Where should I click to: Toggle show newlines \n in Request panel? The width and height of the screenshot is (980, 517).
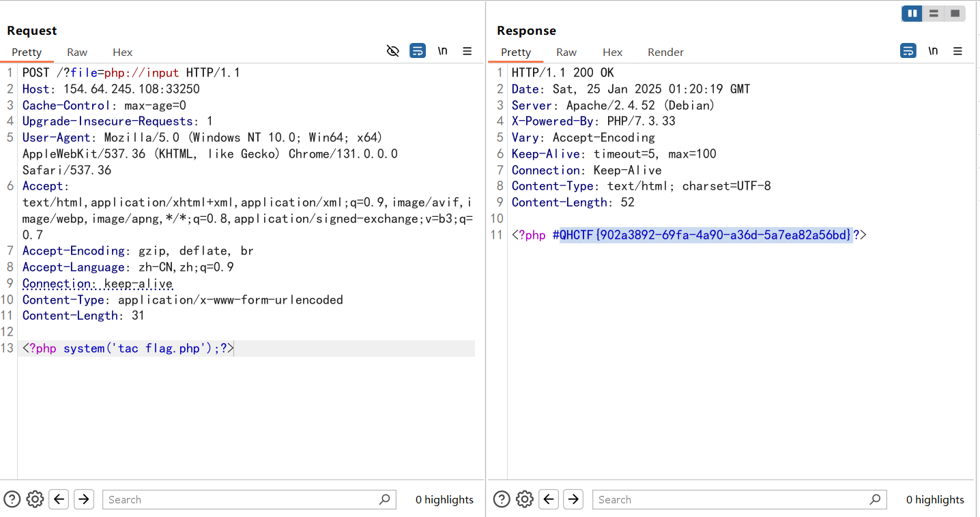[x=443, y=50]
